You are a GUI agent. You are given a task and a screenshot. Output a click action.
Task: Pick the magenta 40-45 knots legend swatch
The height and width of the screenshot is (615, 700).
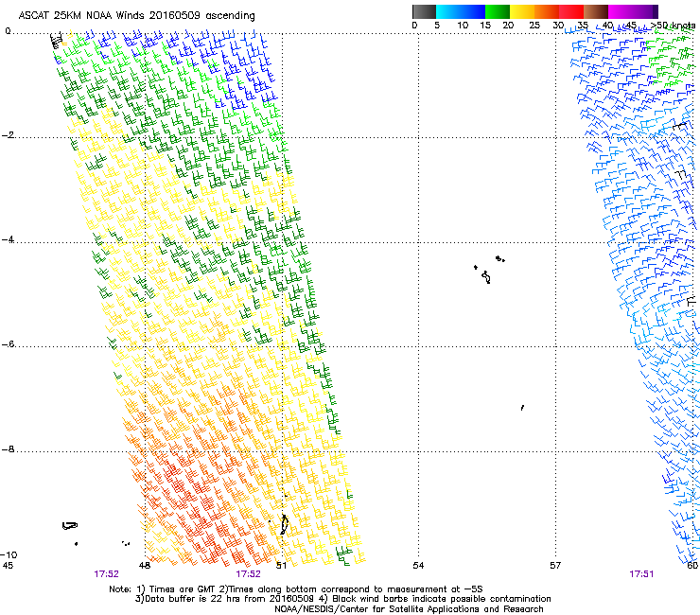tap(621, 11)
